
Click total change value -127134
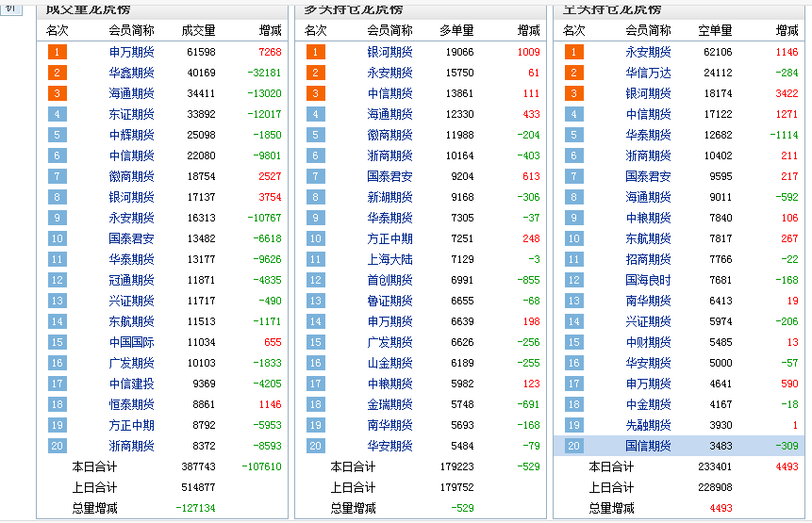click(x=196, y=508)
